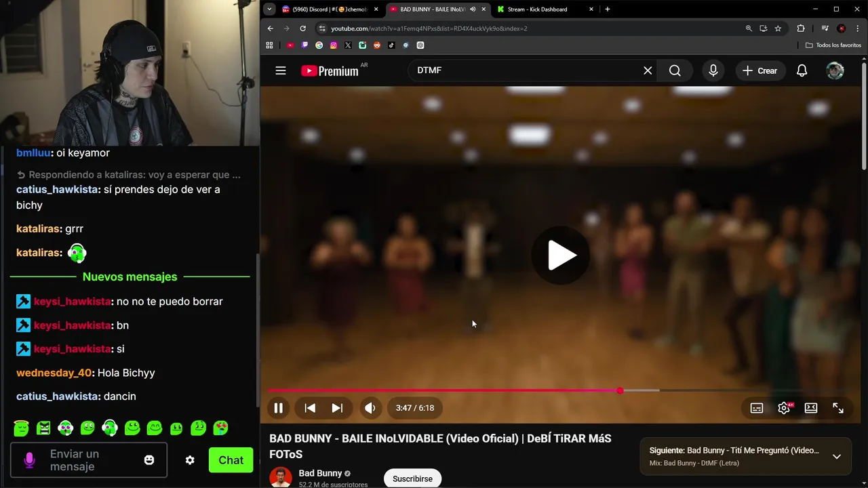868x488 pixels.
Task: Open the Respondiendo a kataliras reply reference
Action: tap(129, 175)
